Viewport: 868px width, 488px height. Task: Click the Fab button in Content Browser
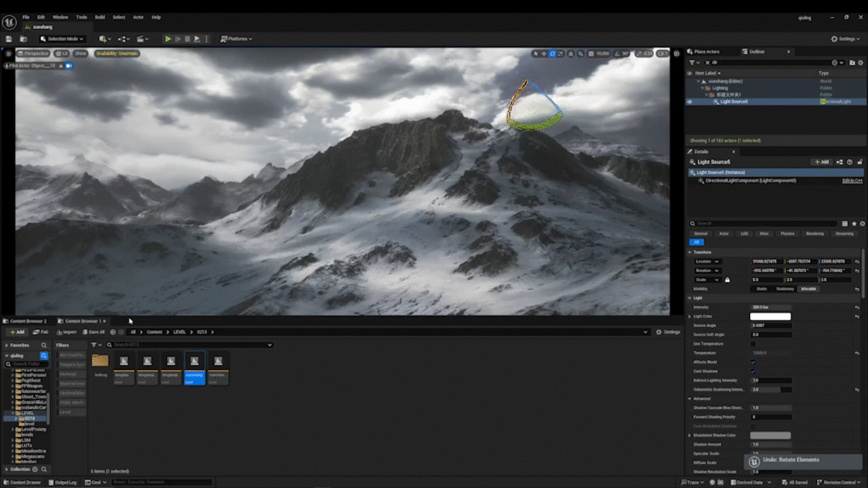tap(41, 332)
